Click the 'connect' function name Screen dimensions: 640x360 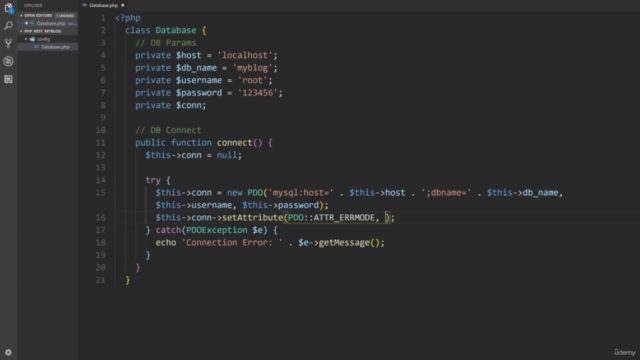pyautogui.click(x=234, y=143)
